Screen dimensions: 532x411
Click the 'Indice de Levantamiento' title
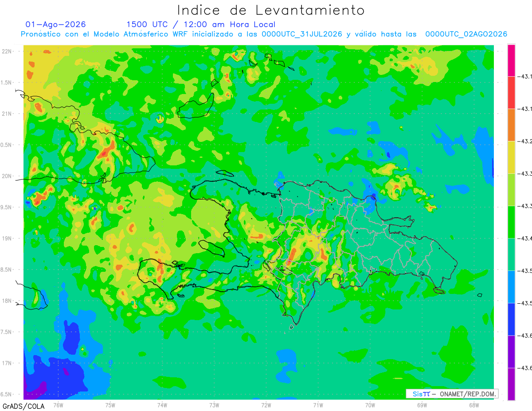coord(271,10)
